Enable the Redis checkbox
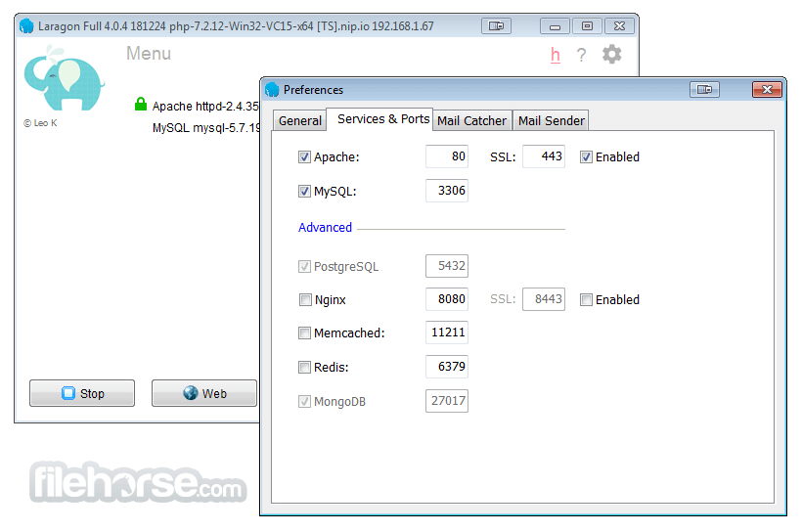Viewport: 802px width, 532px height. pyautogui.click(x=304, y=368)
